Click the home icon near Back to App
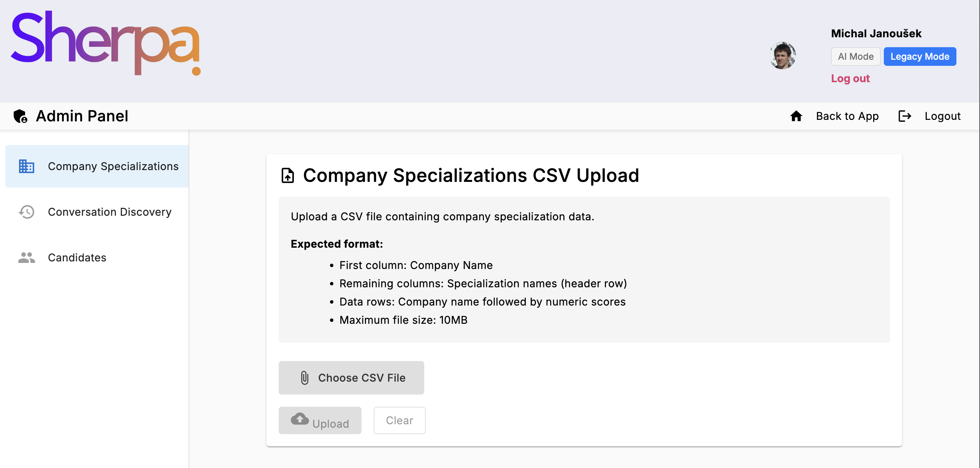Viewport: 980px width, 468px height. click(796, 116)
